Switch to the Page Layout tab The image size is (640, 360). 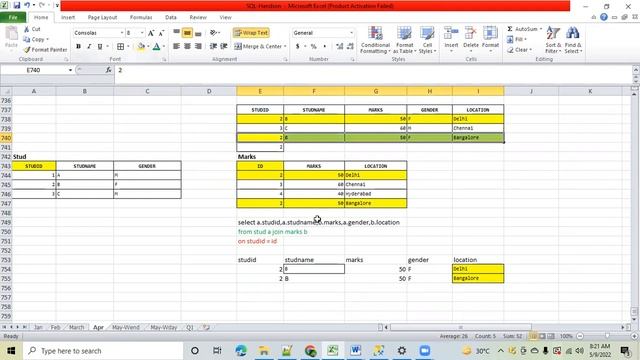[x=102, y=18]
